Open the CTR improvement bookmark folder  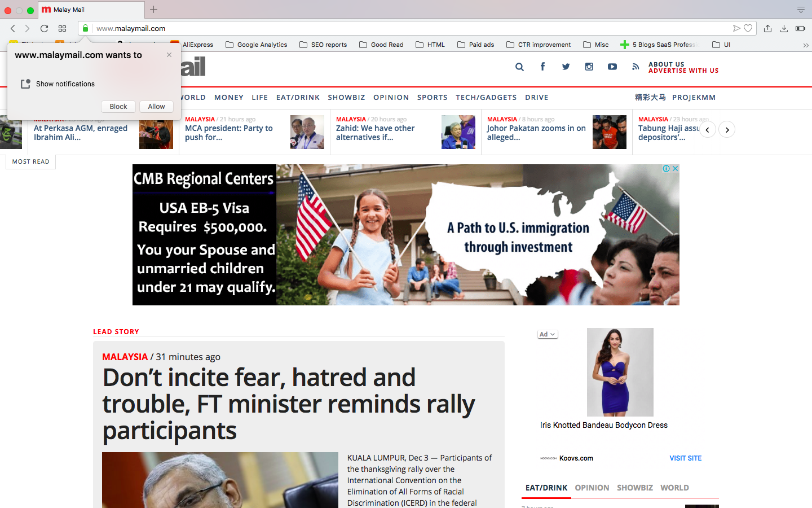[x=539, y=45]
